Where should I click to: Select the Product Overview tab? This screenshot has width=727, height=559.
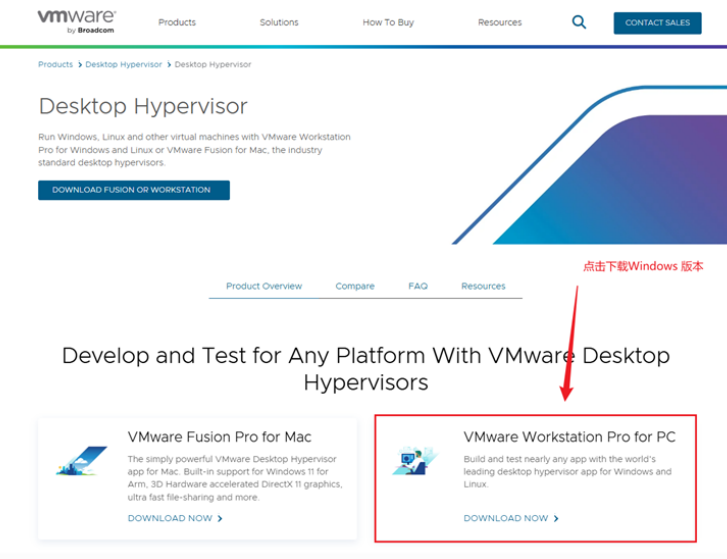click(264, 286)
